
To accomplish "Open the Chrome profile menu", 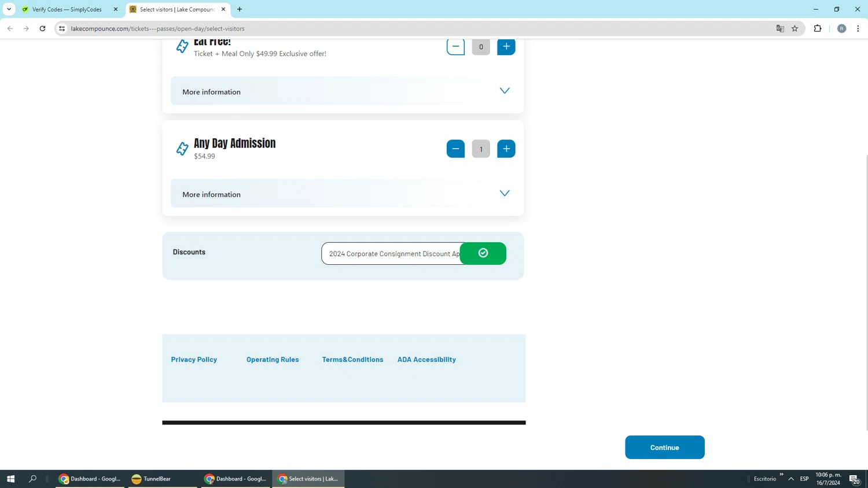I will tap(842, 28).
